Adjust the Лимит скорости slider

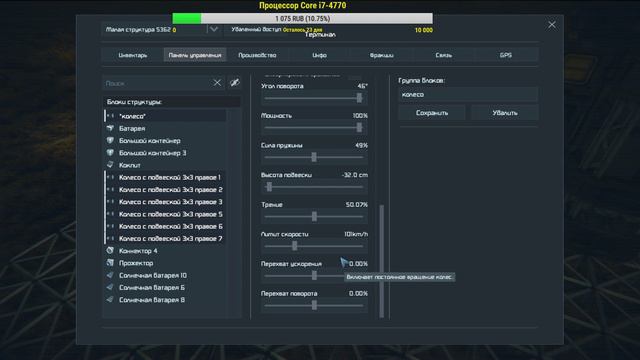(x=314, y=246)
